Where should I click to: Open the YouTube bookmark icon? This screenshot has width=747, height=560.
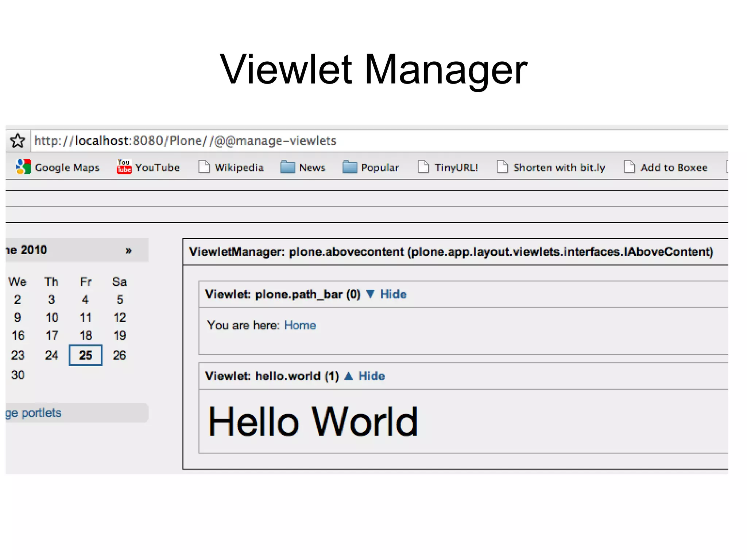(124, 167)
